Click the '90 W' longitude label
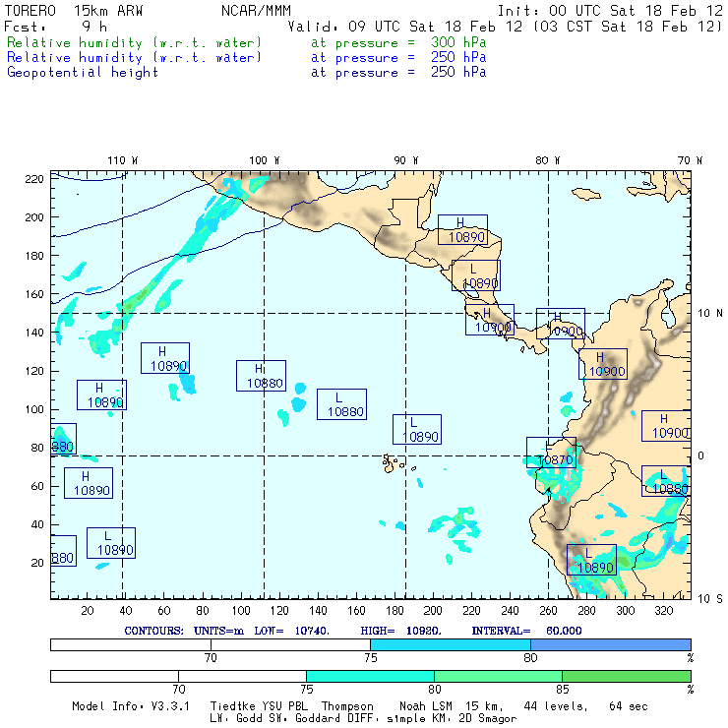Image resolution: width=728 pixels, height=728 pixels. (405, 160)
